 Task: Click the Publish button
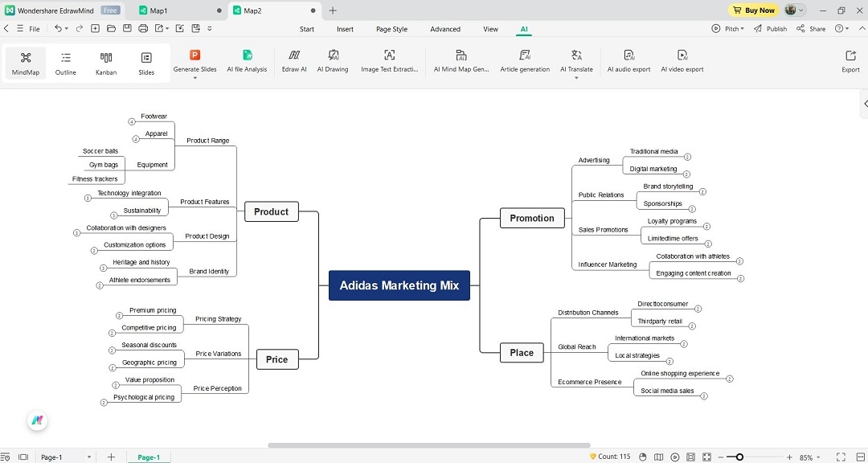[x=771, y=29]
